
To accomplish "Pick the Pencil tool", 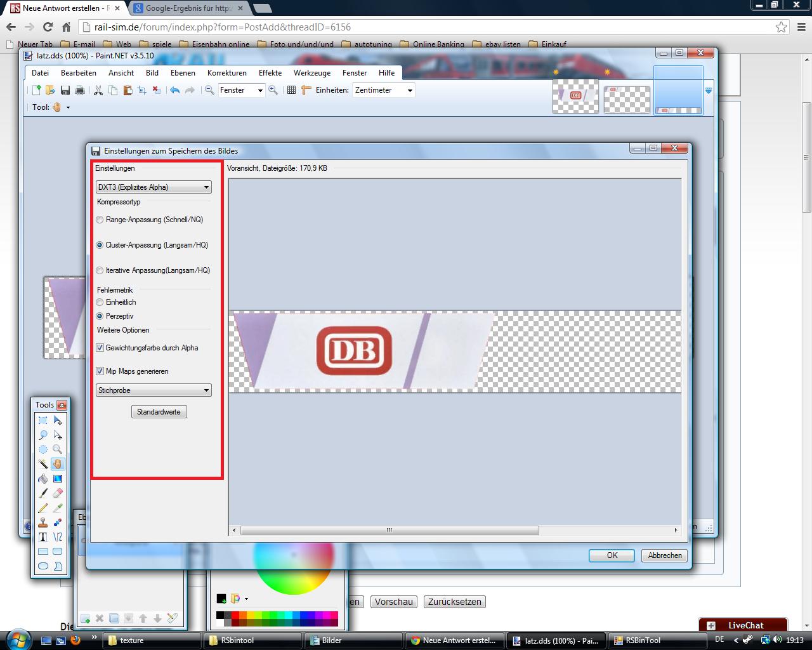I will coord(43,508).
